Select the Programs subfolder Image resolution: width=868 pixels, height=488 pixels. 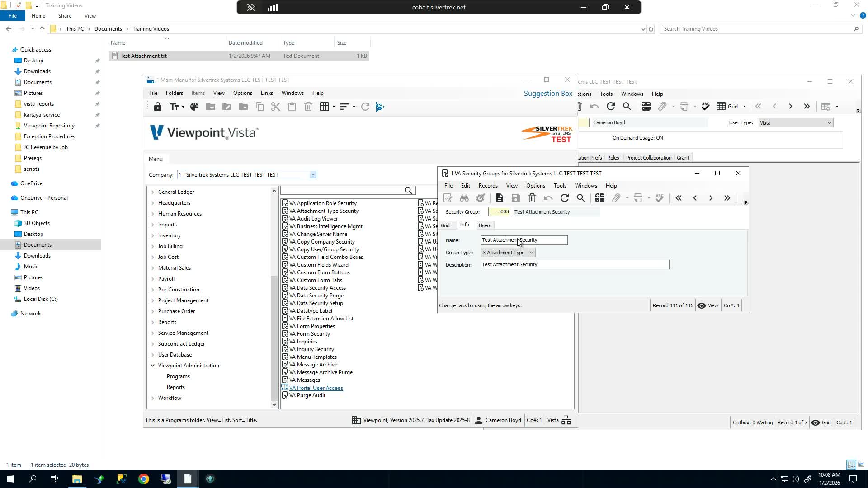click(x=178, y=376)
